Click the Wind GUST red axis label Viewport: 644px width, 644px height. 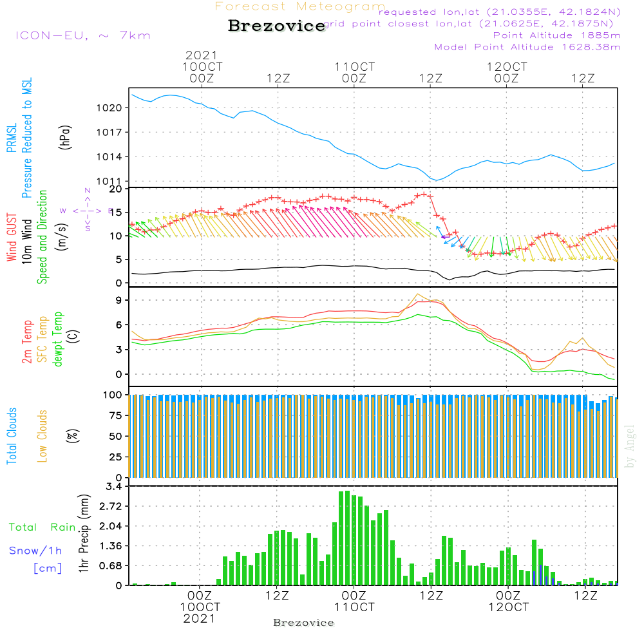[12, 238]
